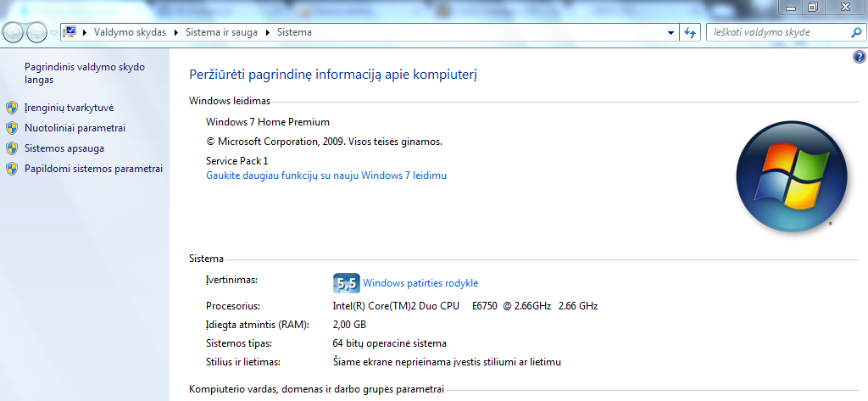Open Papildomi sistemos parametrai link
868x401 pixels.
93,169
